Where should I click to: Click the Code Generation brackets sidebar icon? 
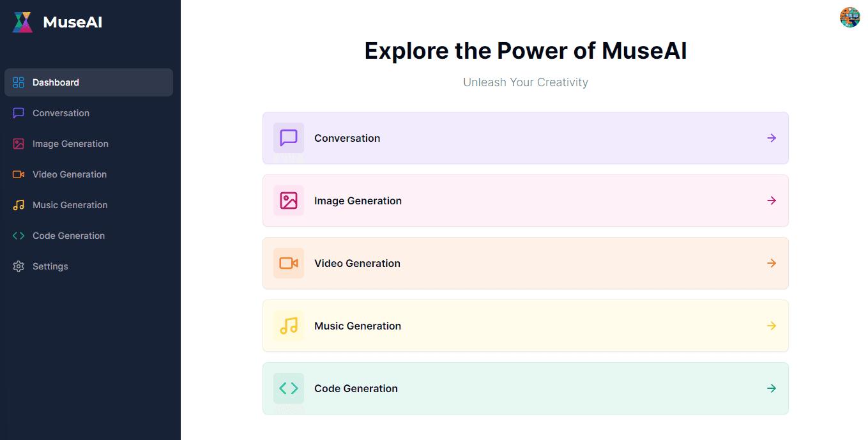pos(19,236)
